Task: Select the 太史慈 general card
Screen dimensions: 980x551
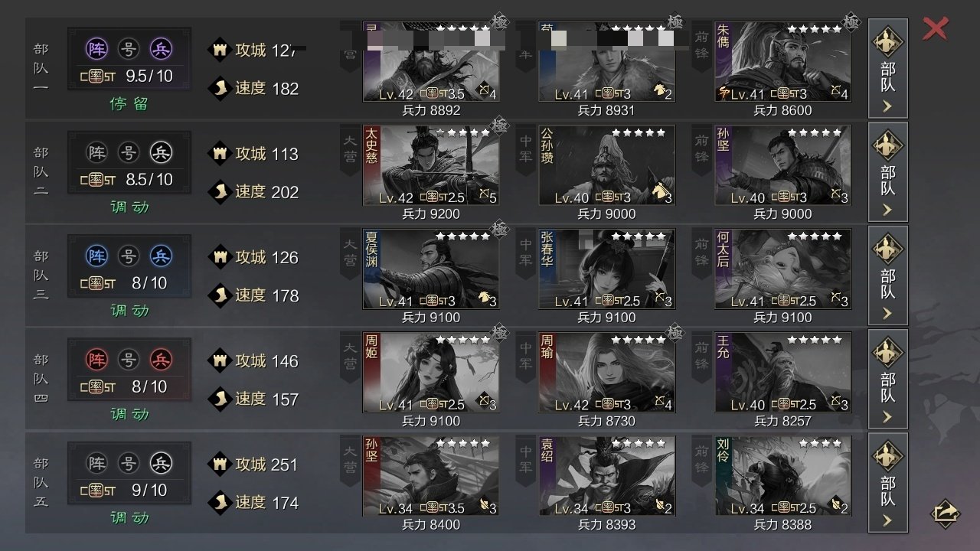Action: (431, 165)
